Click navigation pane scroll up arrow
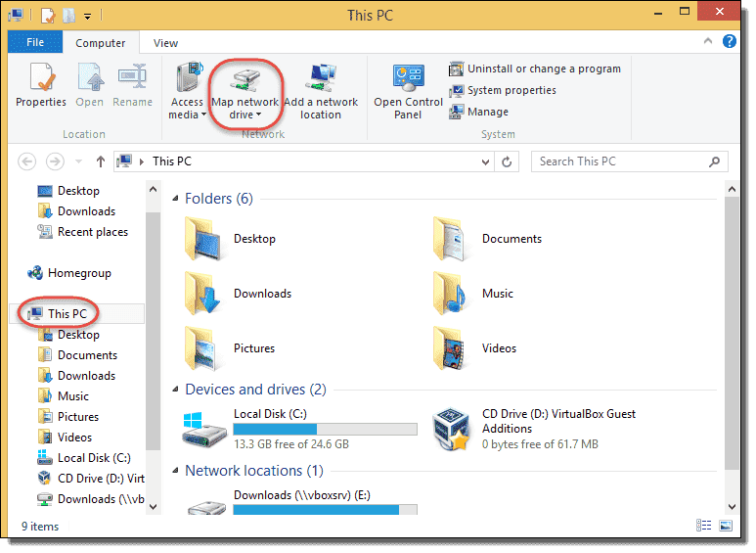This screenshot has height=553, width=756. [x=153, y=190]
